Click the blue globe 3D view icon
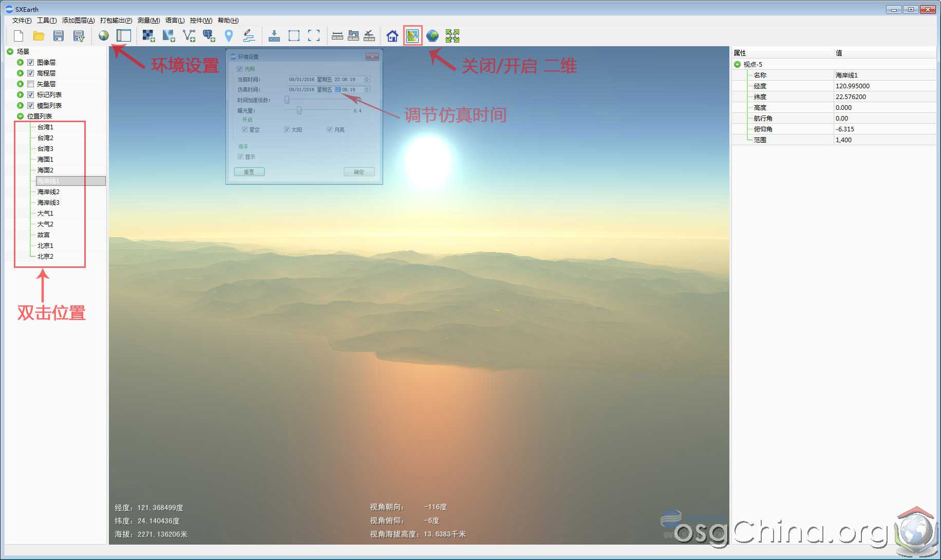This screenshot has width=941, height=560. pyautogui.click(x=432, y=35)
